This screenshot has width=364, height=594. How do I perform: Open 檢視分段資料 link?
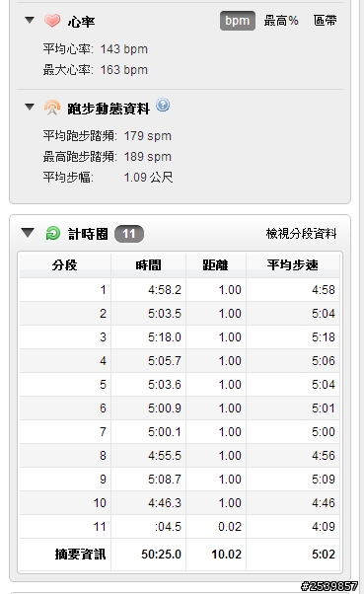301,233
